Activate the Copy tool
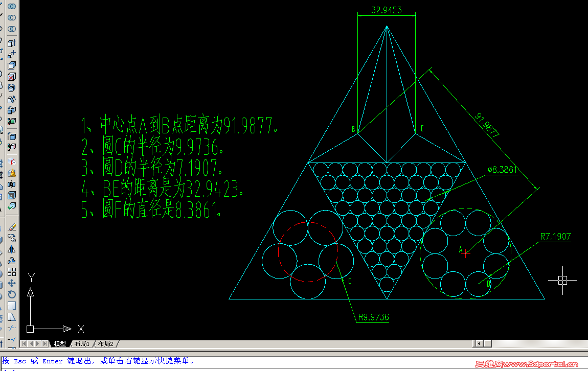 [11, 239]
